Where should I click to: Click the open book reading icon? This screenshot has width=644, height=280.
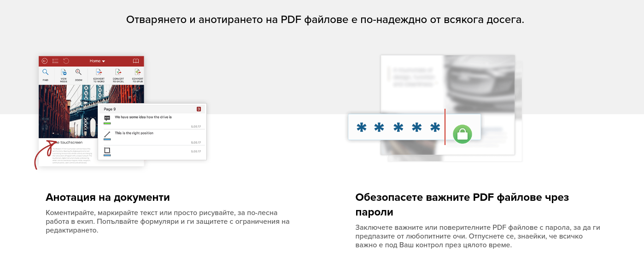click(136, 61)
